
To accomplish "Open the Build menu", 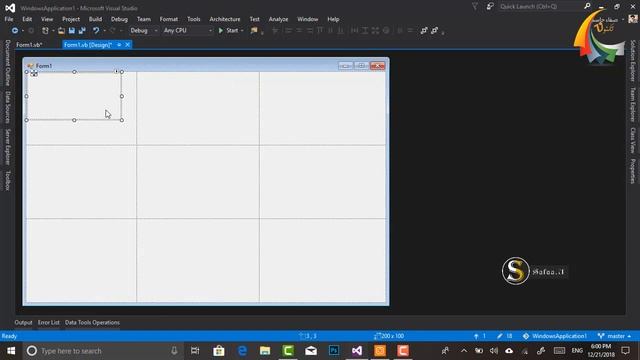I will tap(95, 19).
